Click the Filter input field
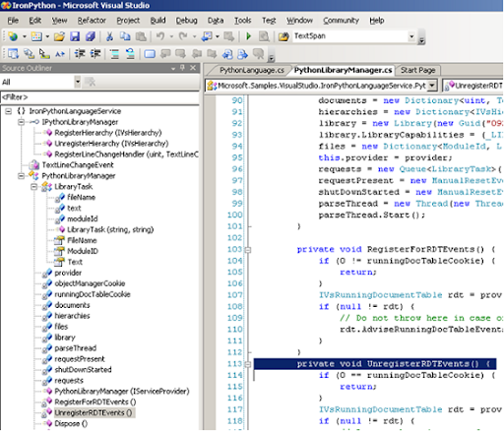Viewport: 504px width, 431px height. pyautogui.click(x=99, y=97)
